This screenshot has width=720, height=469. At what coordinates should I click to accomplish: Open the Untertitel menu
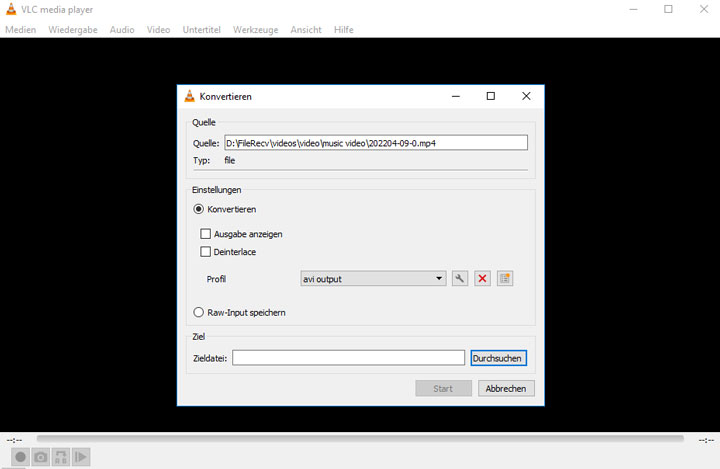coord(203,30)
